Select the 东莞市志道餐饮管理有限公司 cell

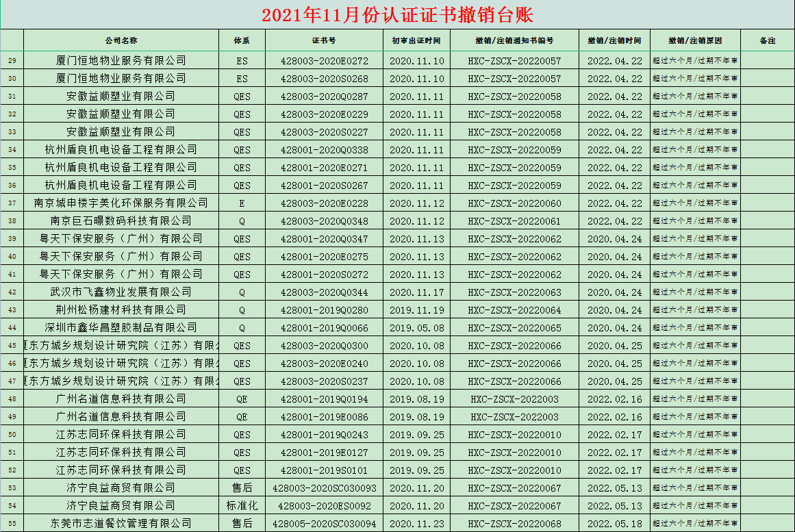click(x=121, y=524)
